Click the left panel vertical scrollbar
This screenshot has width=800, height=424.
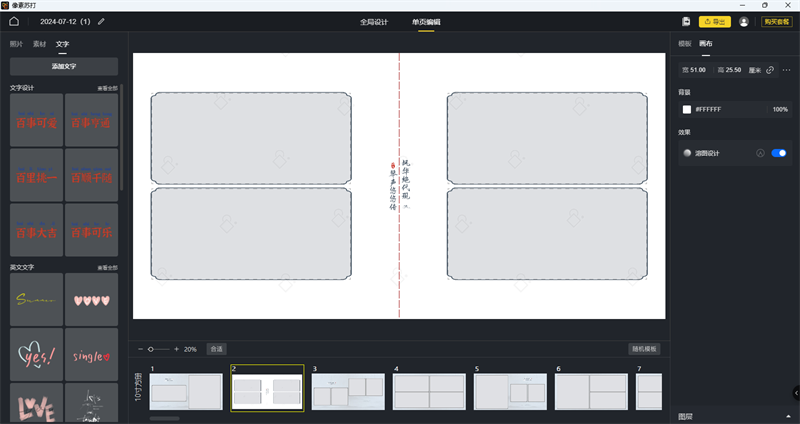tap(121, 138)
